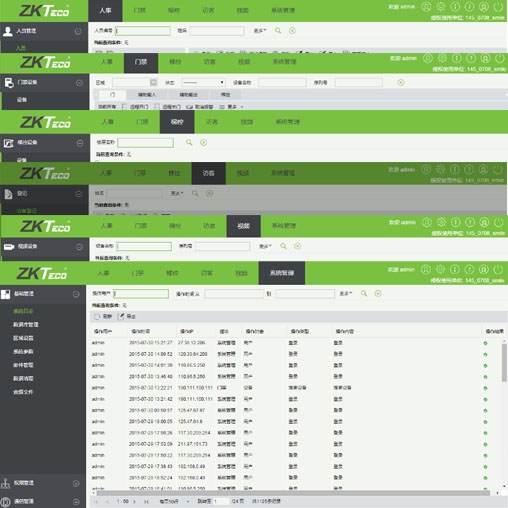508x508 pixels.
Task: Click the user icon in the 系统管理 screen header
Action: pos(426,269)
